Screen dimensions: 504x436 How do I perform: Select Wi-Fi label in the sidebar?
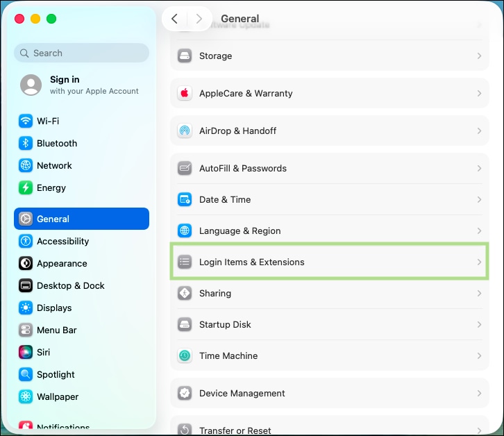pos(48,121)
